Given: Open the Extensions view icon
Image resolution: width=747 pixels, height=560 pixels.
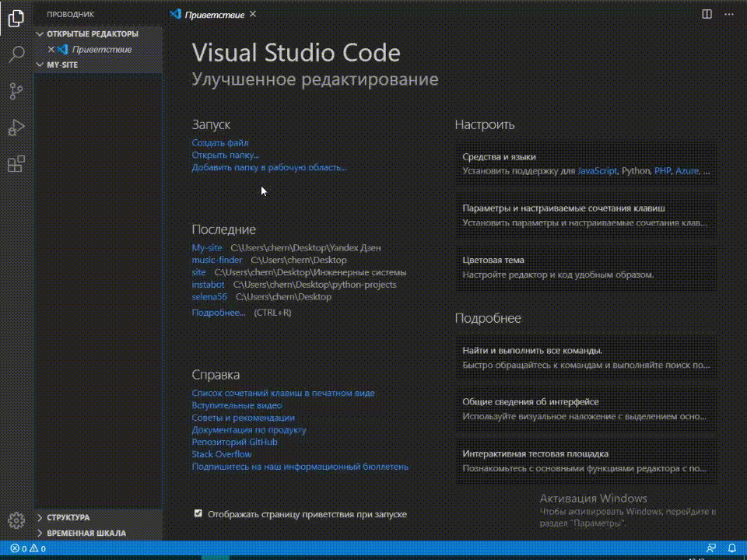Looking at the screenshot, I should point(16,164).
